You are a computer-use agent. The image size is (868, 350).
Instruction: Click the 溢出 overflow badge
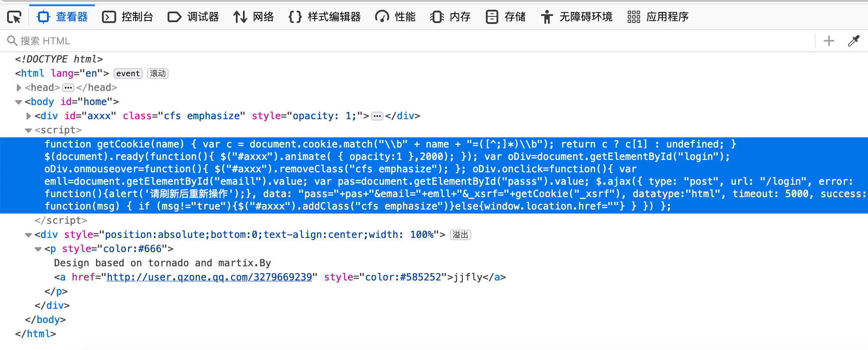tap(461, 235)
